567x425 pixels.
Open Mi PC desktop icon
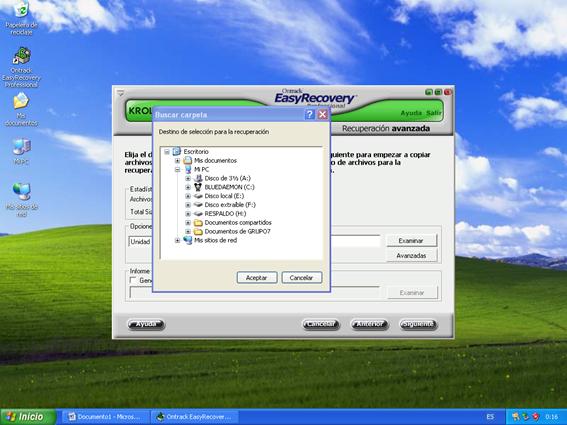click(x=21, y=151)
